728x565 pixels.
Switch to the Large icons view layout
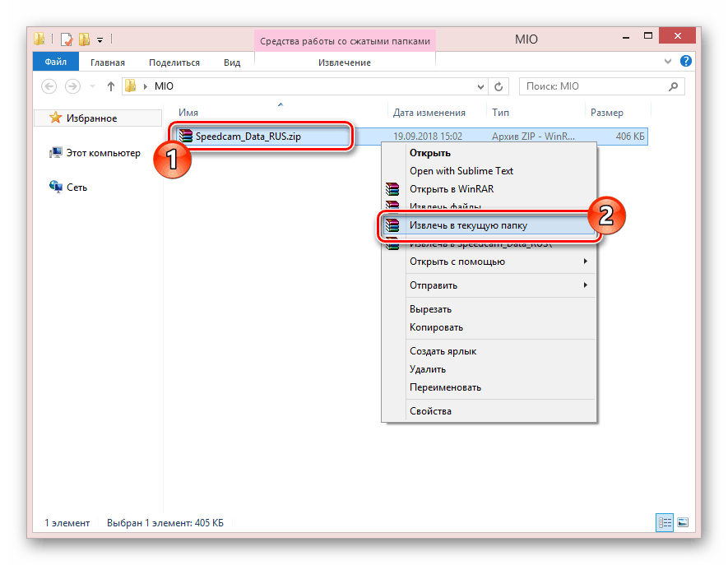click(681, 522)
